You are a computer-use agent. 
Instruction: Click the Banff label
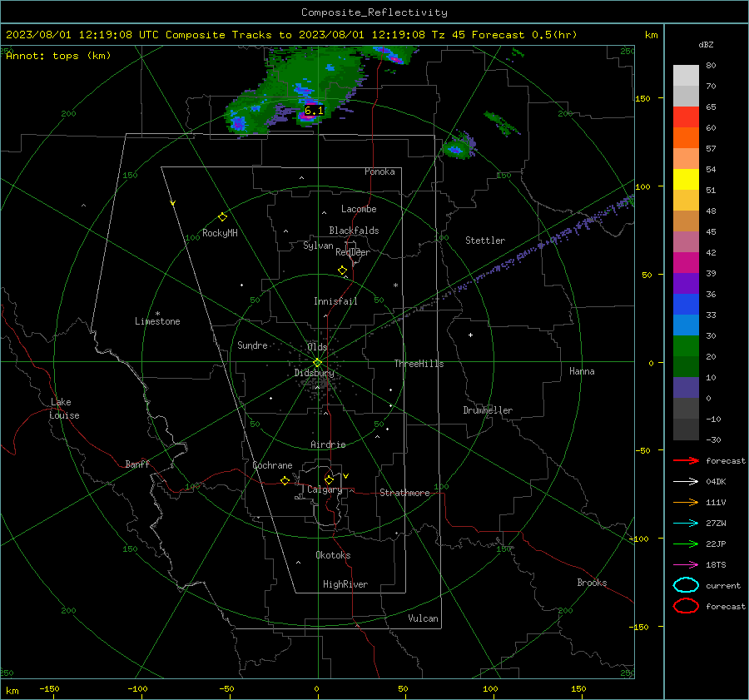(x=137, y=464)
